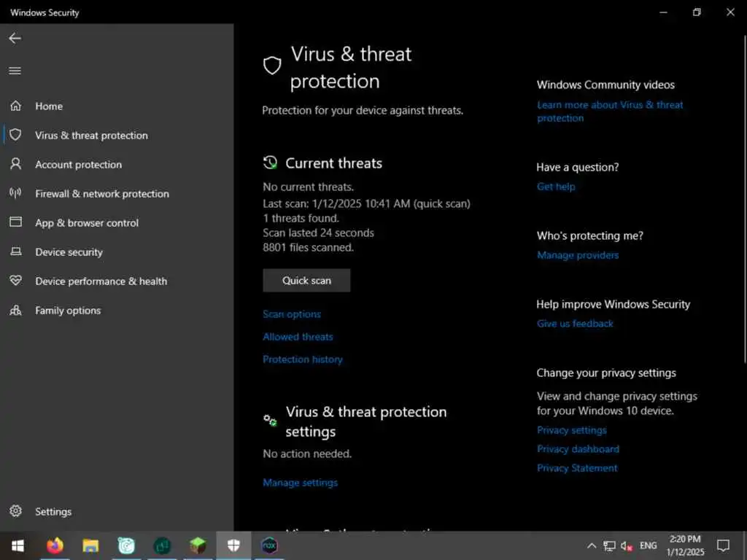The width and height of the screenshot is (747, 560).
Task: Open the notification action center
Action: pyautogui.click(x=723, y=545)
